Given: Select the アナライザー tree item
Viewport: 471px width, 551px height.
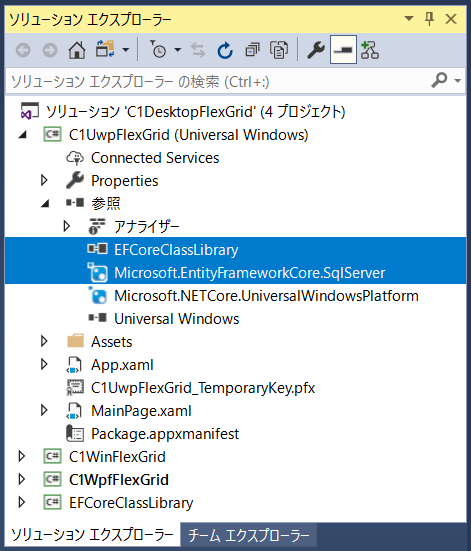Looking at the screenshot, I should pyautogui.click(x=146, y=227).
